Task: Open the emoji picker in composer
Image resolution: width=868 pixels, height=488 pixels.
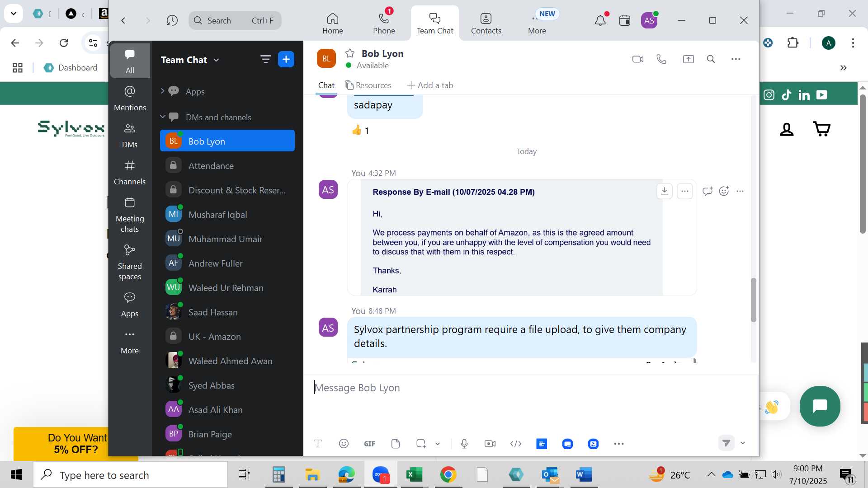Action: point(344,444)
